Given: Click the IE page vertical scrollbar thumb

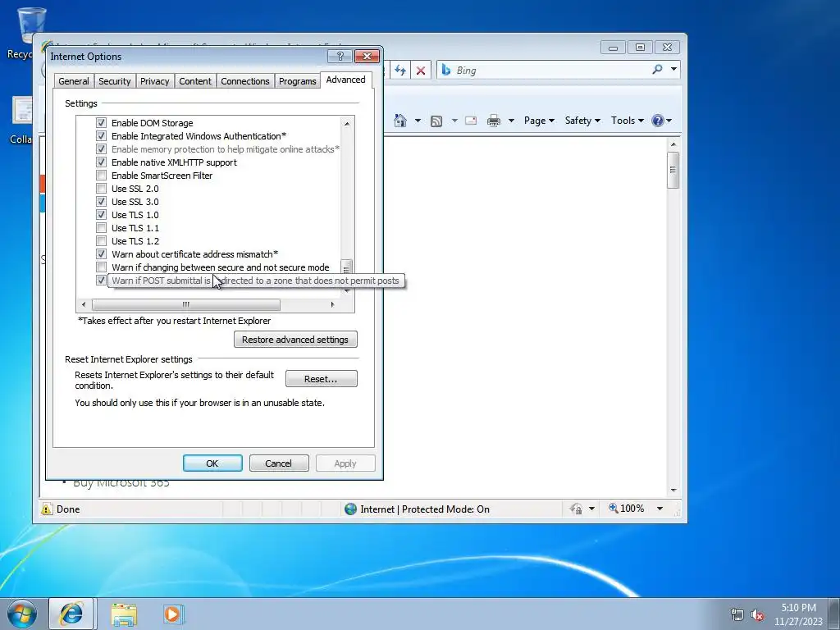Looking at the screenshot, I should (x=673, y=170).
